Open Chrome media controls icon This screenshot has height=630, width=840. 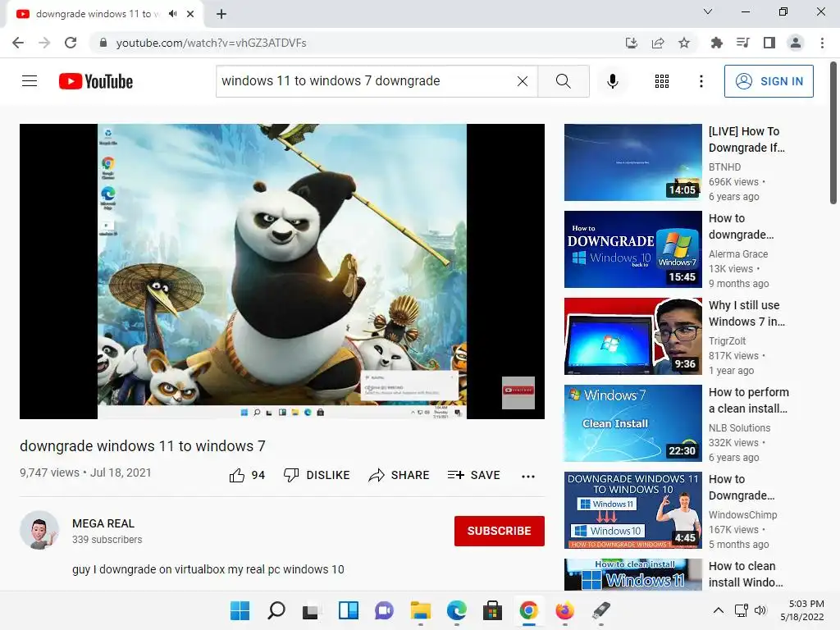point(742,43)
